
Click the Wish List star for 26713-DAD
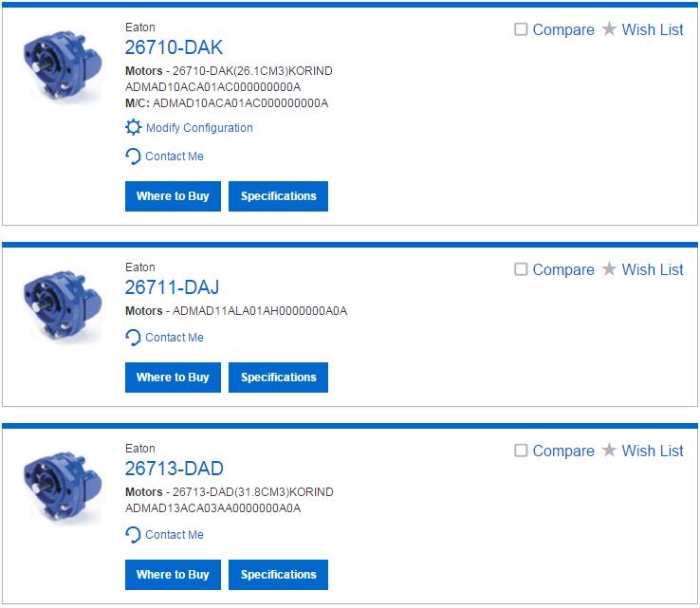click(x=609, y=450)
